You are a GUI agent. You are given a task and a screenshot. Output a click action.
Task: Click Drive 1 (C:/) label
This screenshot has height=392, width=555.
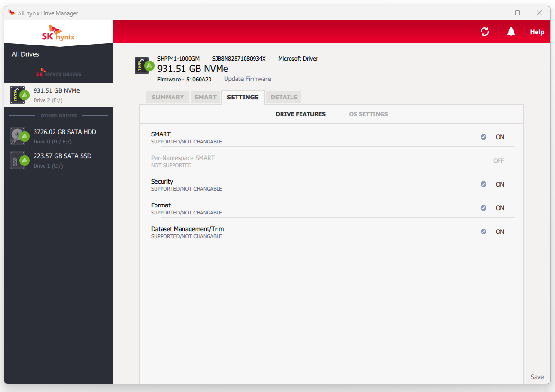coord(48,166)
